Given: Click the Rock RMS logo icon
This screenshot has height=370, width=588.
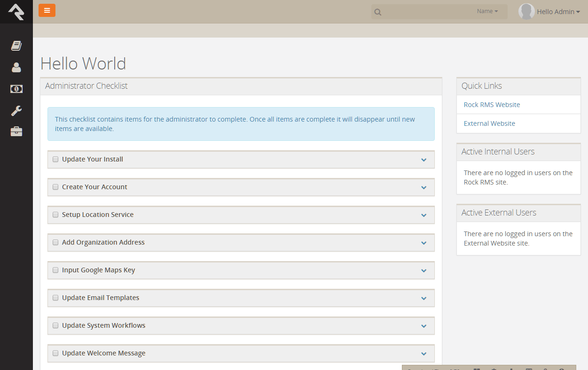Looking at the screenshot, I should click(16, 11).
